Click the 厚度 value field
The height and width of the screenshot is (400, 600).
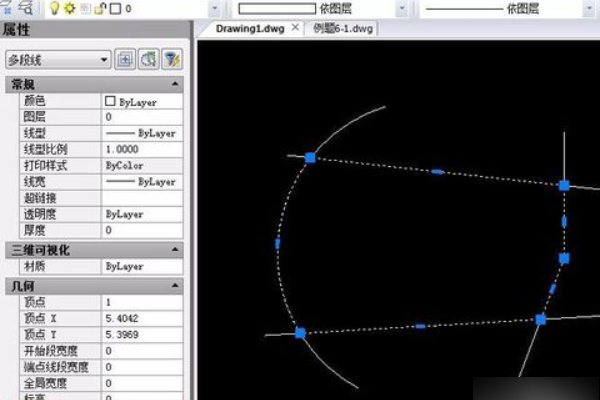pyautogui.click(x=142, y=230)
